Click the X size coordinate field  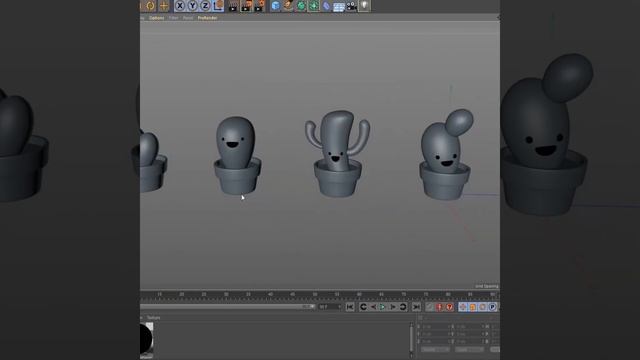click(x=469, y=327)
